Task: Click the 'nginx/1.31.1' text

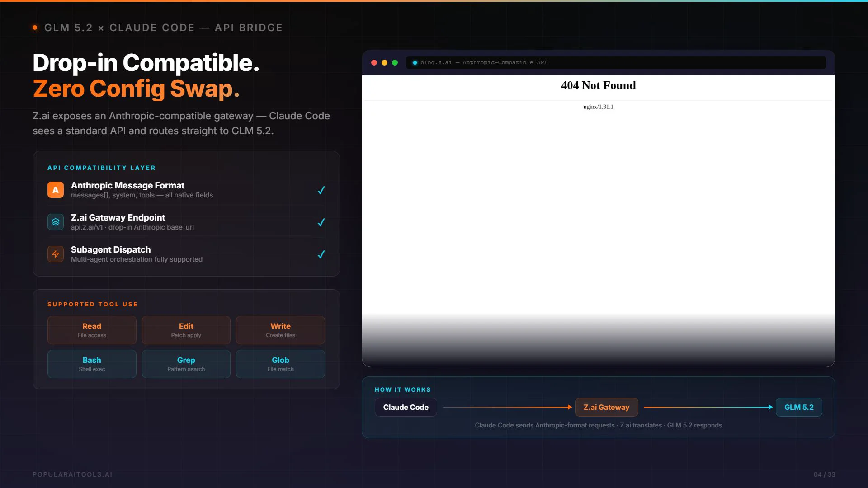Action: coord(598,107)
